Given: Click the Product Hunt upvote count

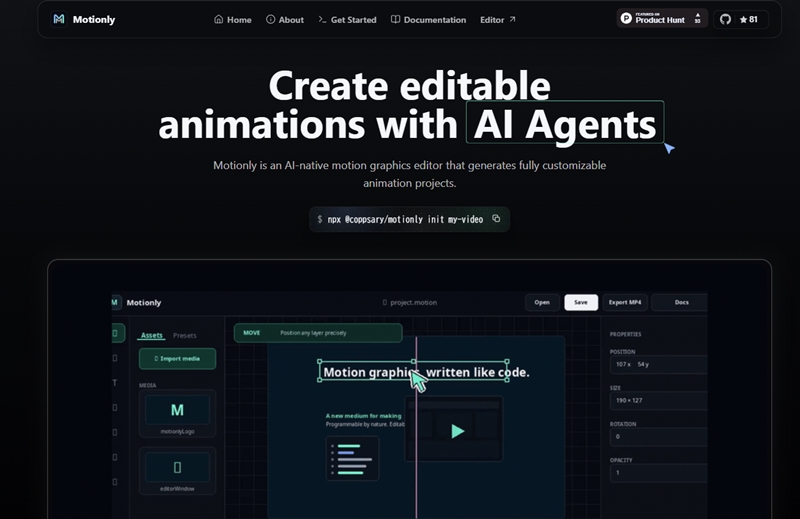Looking at the screenshot, I should 697,18.
